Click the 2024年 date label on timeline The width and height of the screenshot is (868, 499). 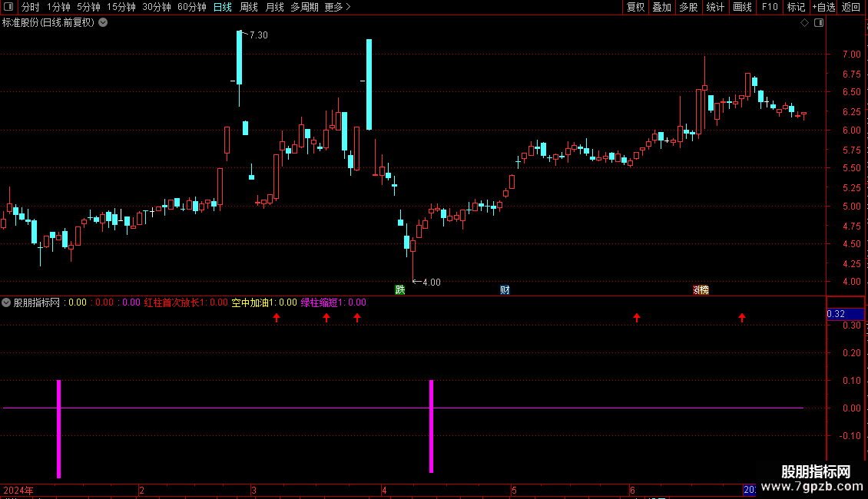pyautogui.click(x=18, y=490)
